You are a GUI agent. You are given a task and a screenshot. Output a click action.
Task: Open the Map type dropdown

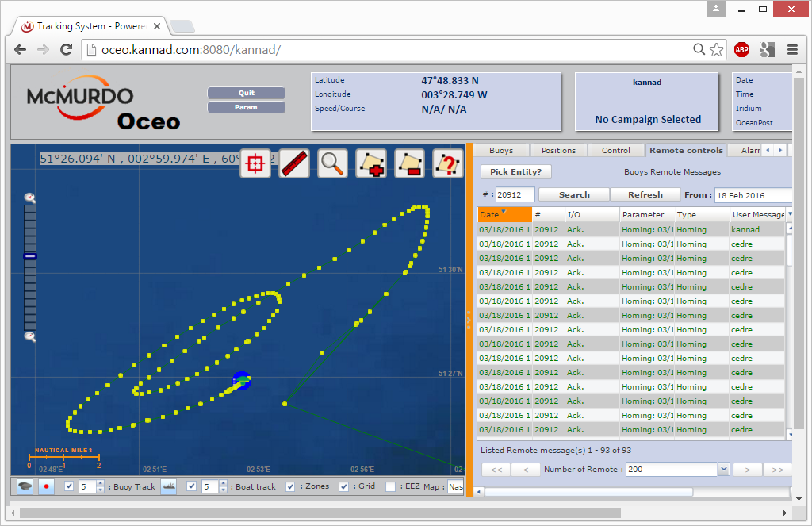click(x=456, y=486)
